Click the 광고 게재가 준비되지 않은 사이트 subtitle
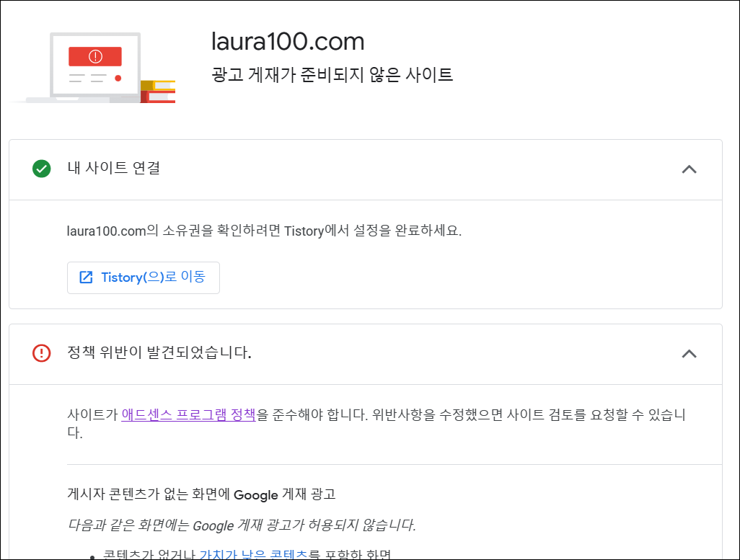The image size is (740, 560). (x=332, y=74)
